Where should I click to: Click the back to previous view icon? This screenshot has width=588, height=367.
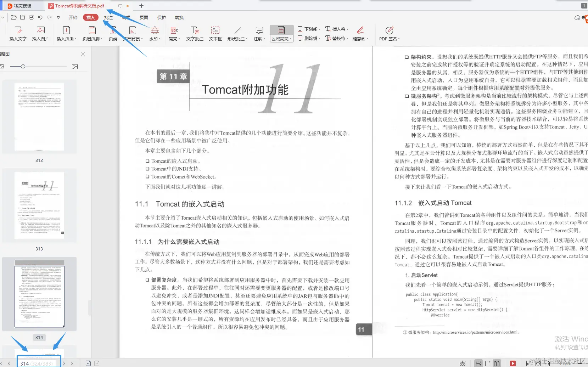click(x=88, y=363)
